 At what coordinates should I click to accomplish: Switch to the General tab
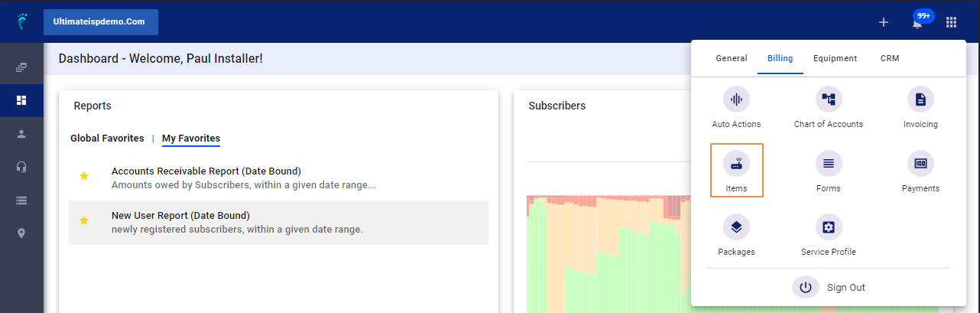click(x=732, y=58)
